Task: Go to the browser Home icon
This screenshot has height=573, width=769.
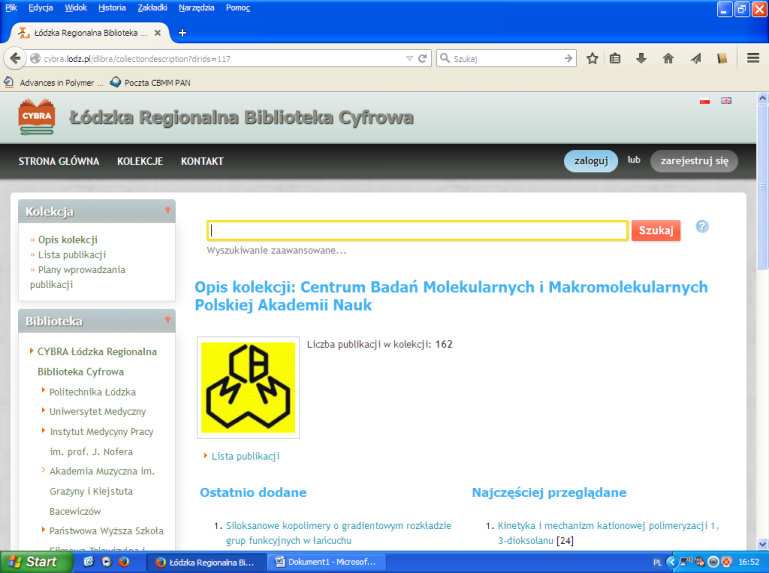Action: pos(668,58)
